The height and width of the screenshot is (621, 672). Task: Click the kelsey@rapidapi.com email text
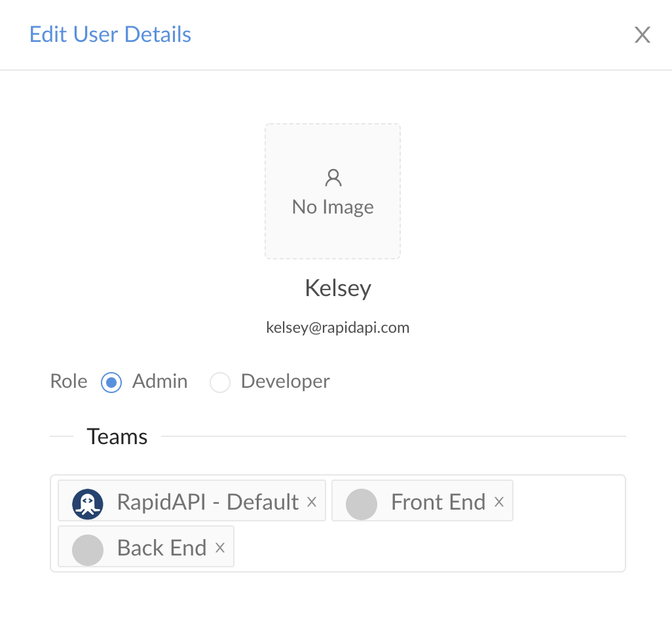(338, 328)
